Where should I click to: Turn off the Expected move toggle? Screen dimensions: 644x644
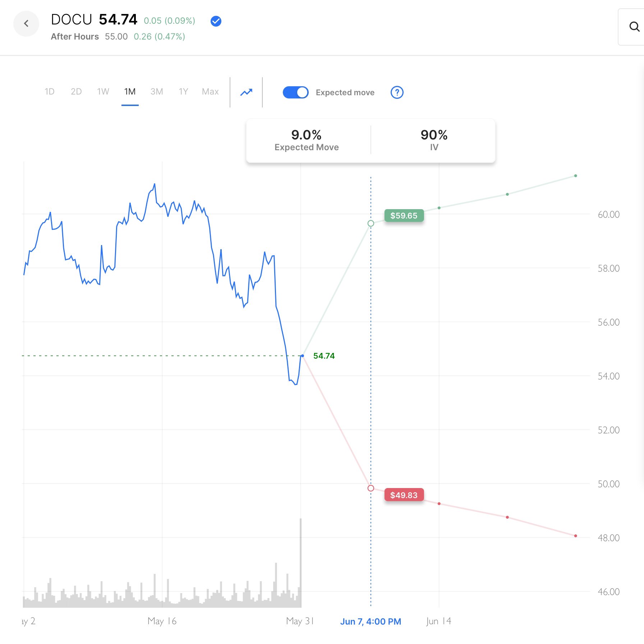coord(295,92)
